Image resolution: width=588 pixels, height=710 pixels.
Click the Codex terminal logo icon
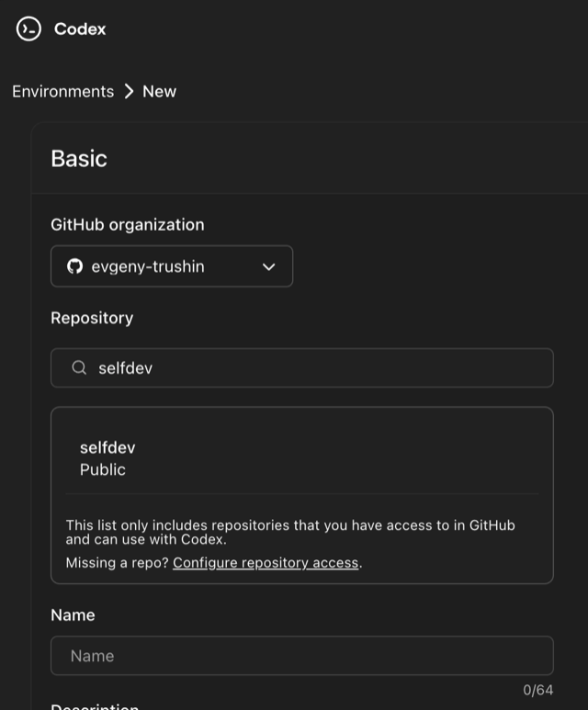28,29
